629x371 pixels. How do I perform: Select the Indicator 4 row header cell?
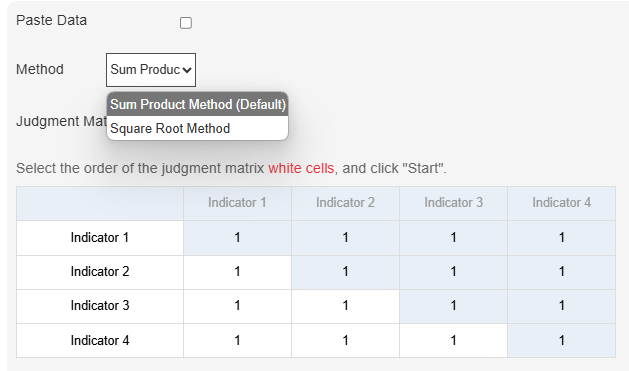[100, 341]
